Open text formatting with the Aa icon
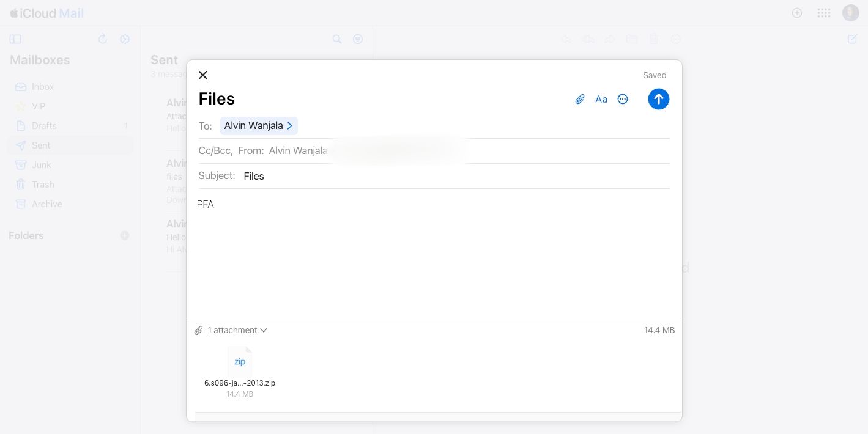868x434 pixels. point(601,99)
